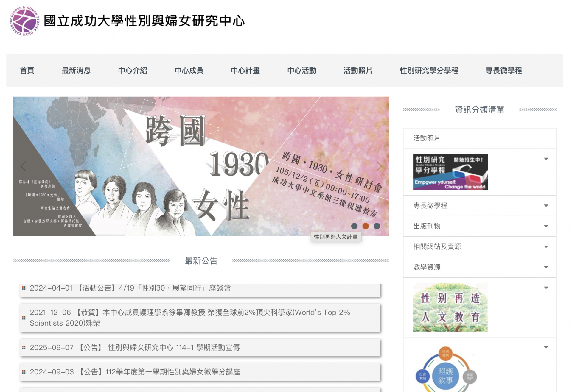Image resolution: width=572 pixels, height=392 pixels.
Task: Open the 活動照片 sidebar link
Action: [427, 138]
